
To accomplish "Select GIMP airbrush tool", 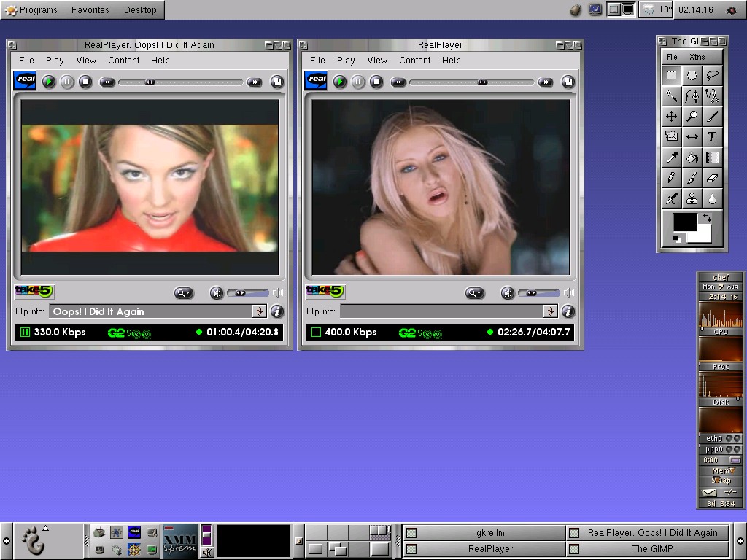I will click(x=671, y=198).
